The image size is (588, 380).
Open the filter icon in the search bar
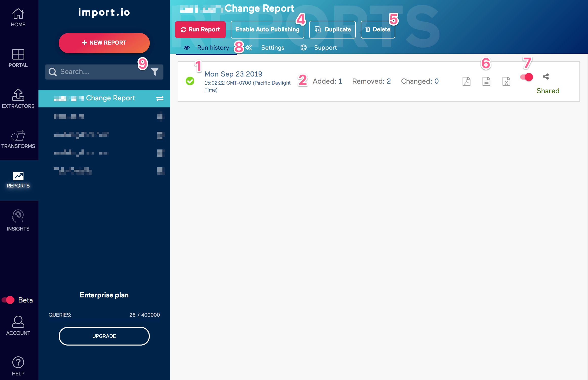[155, 72]
